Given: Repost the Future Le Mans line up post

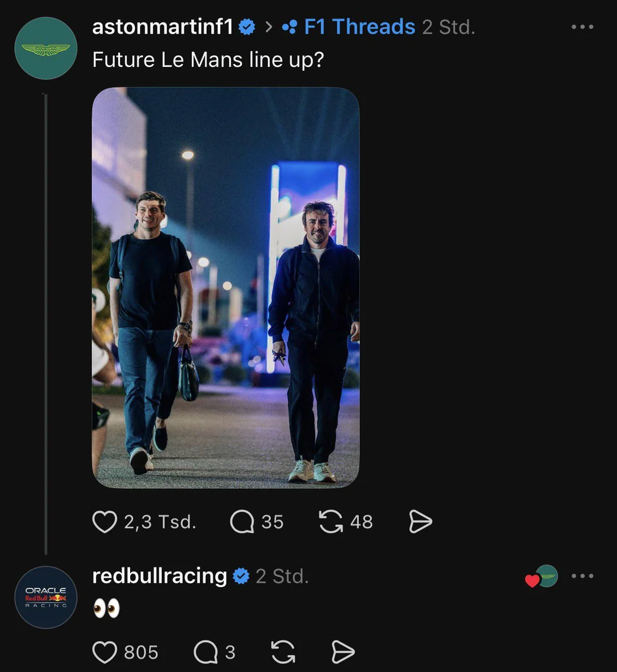Looking at the screenshot, I should 331,522.
